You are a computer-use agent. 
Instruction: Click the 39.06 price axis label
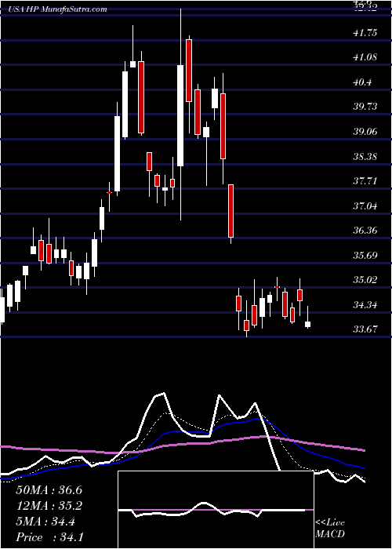point(365,131)
